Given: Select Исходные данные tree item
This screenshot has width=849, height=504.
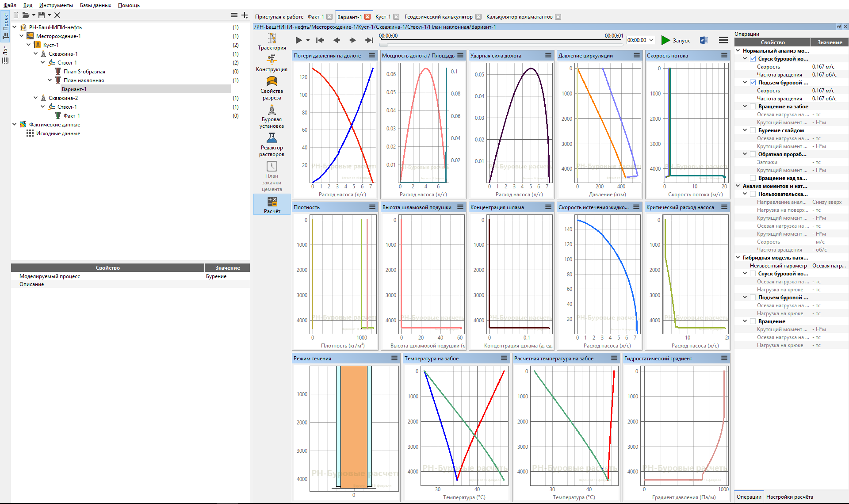Looking at the screenshot, I should click(x=58, y=133).
